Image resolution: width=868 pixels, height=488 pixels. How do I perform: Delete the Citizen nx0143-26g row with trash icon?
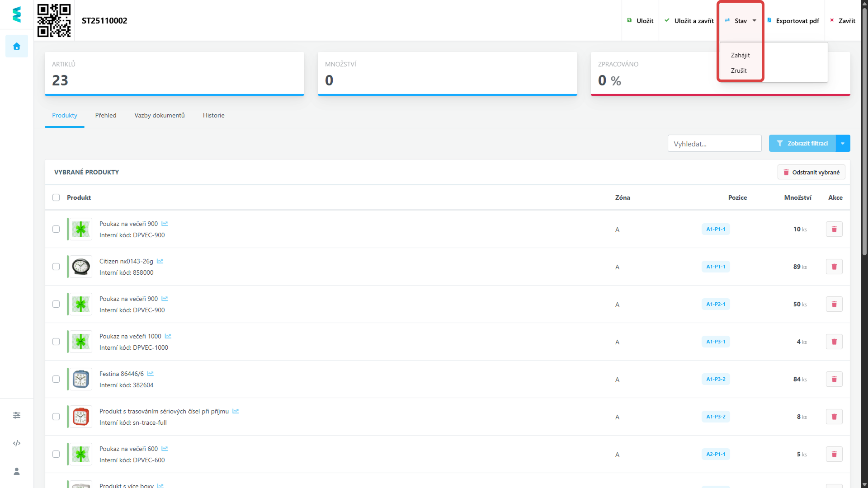[834, 267]
